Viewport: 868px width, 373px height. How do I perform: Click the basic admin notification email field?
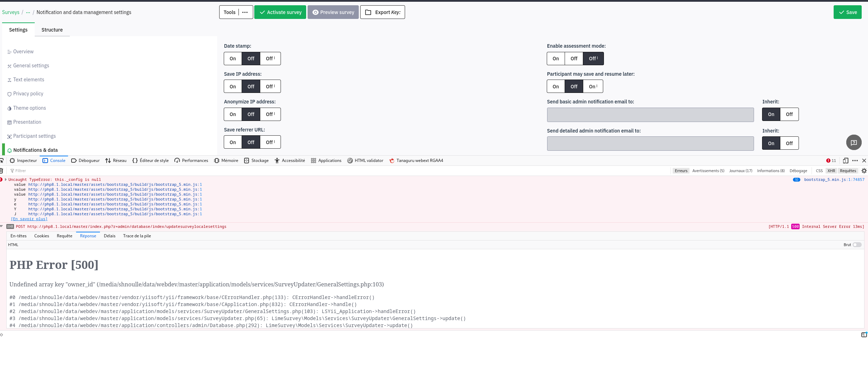point(651,115)
